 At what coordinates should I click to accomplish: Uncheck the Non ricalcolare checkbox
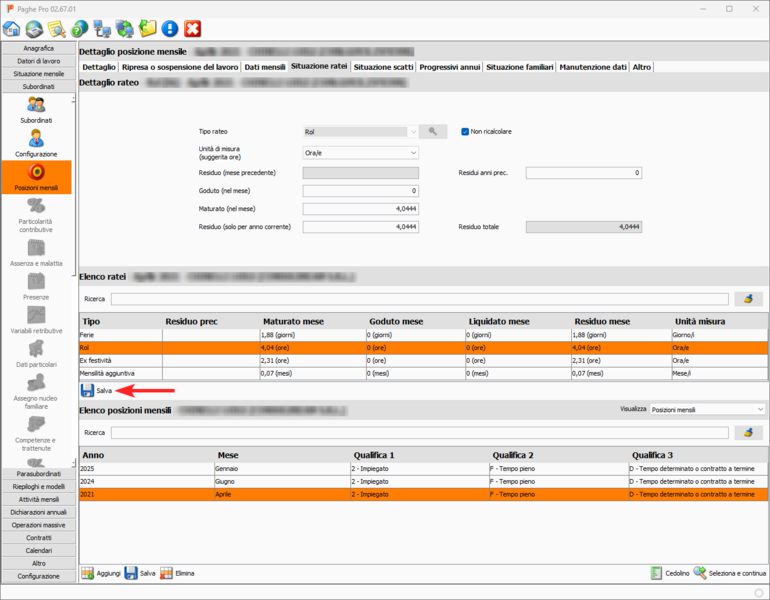point(465,131)
